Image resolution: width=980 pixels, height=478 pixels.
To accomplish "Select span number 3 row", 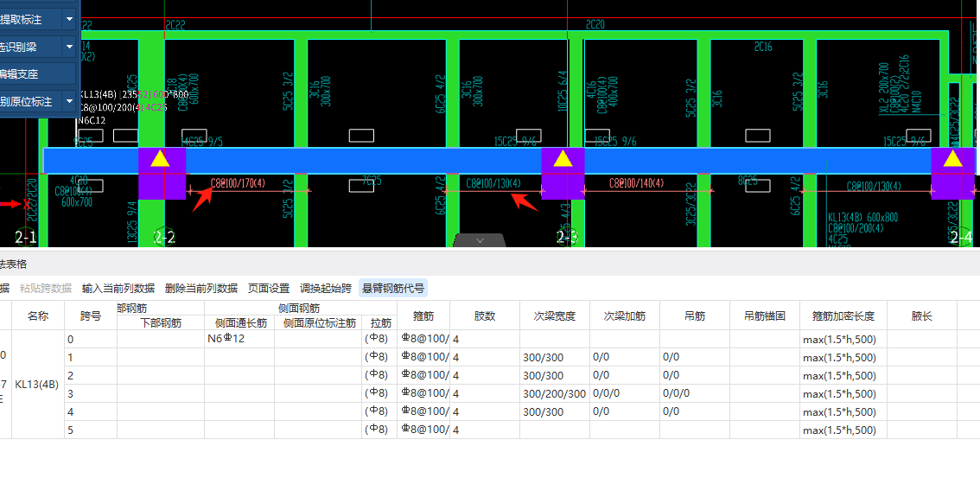I will [x=91, y=393].
